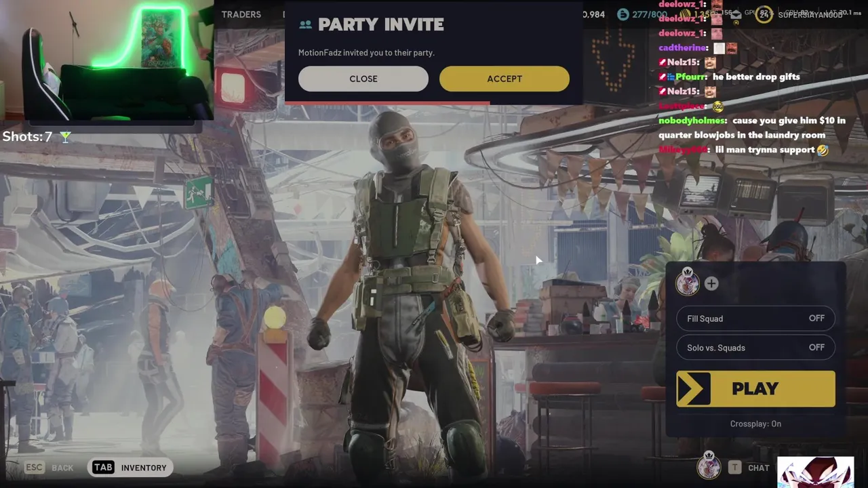Click the currency coin icon by 277/800
Screen dimensions: 868x488
click(623, 14)
